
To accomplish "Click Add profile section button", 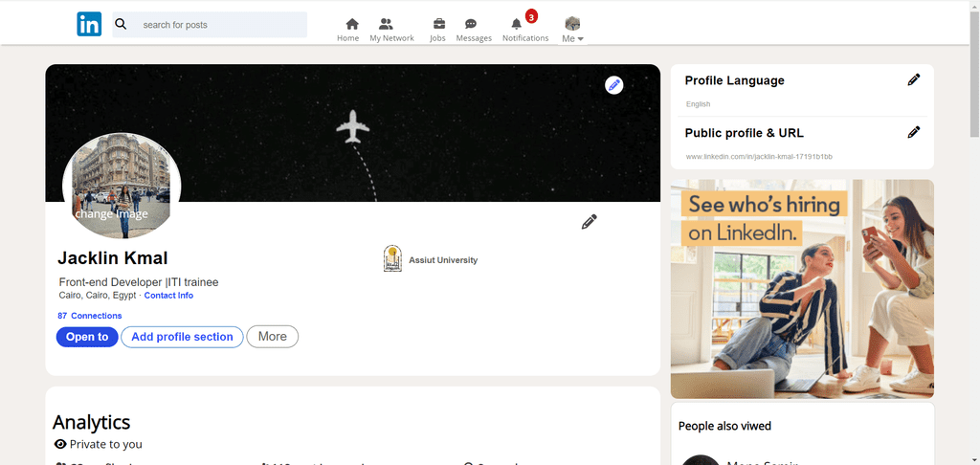I will click(182, 337).
